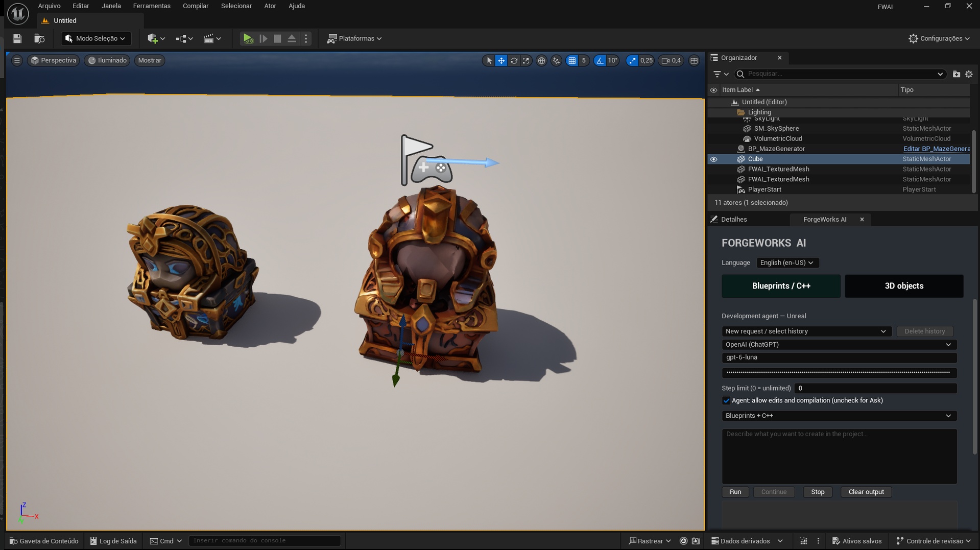Activate the scale gizmo tool
This screenshot has width=980, height=550.
pos(525,60)
